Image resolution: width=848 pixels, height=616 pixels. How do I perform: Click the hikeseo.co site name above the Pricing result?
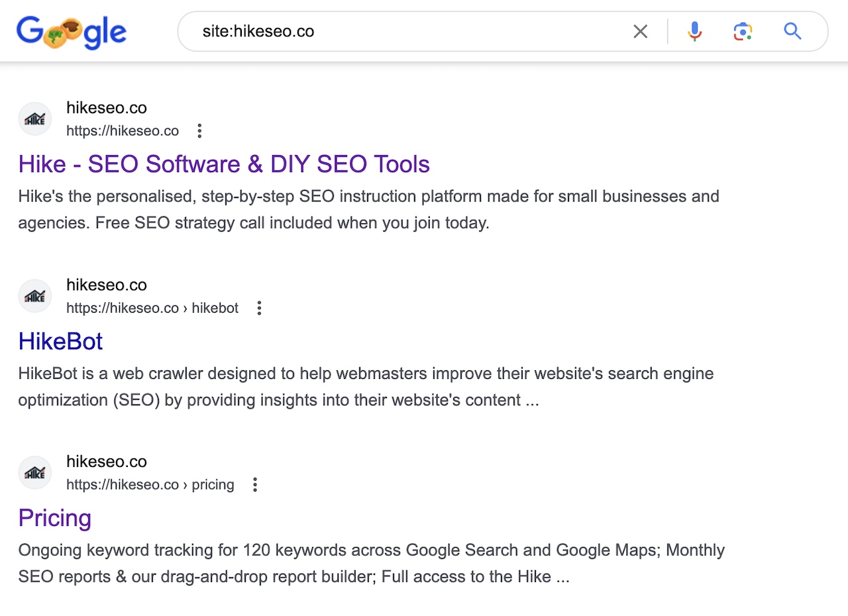(107, 462)
